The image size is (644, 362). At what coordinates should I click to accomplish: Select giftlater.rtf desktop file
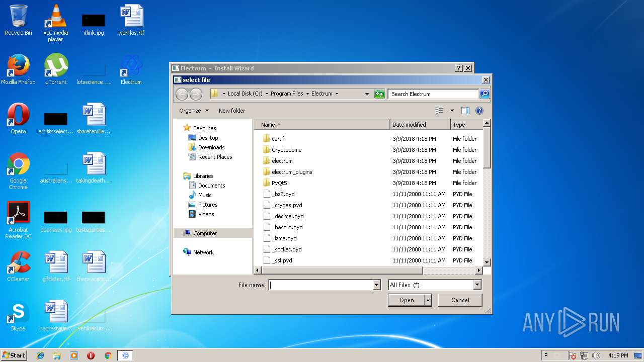pyautogui.click(x=56, y=266)
